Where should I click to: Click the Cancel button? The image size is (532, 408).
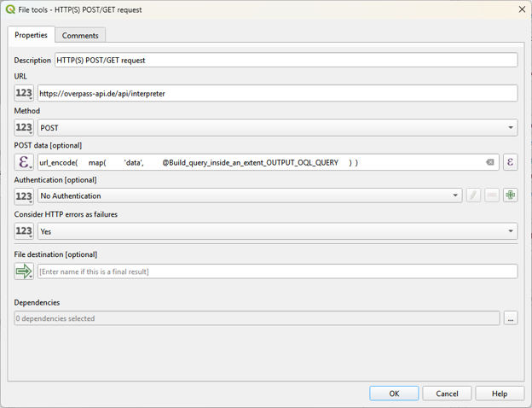[x=447, y=393]
